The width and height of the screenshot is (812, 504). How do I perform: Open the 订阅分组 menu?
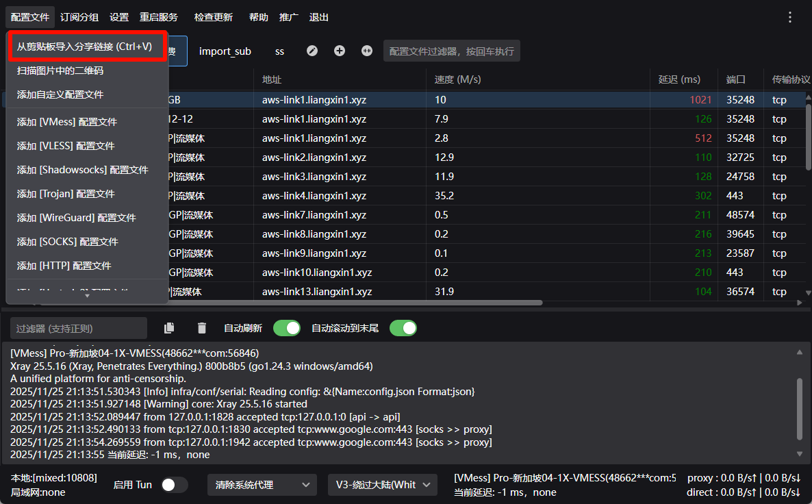[x=79, y=17]
